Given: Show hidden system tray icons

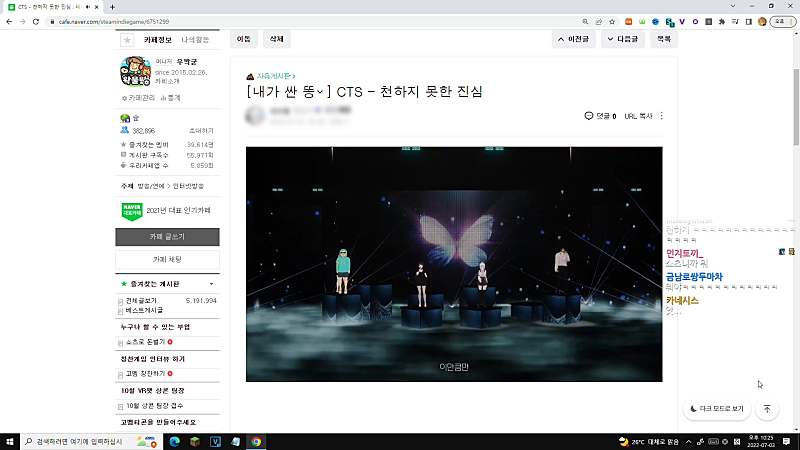Looking at the screenshot, I should coord(688,442).
